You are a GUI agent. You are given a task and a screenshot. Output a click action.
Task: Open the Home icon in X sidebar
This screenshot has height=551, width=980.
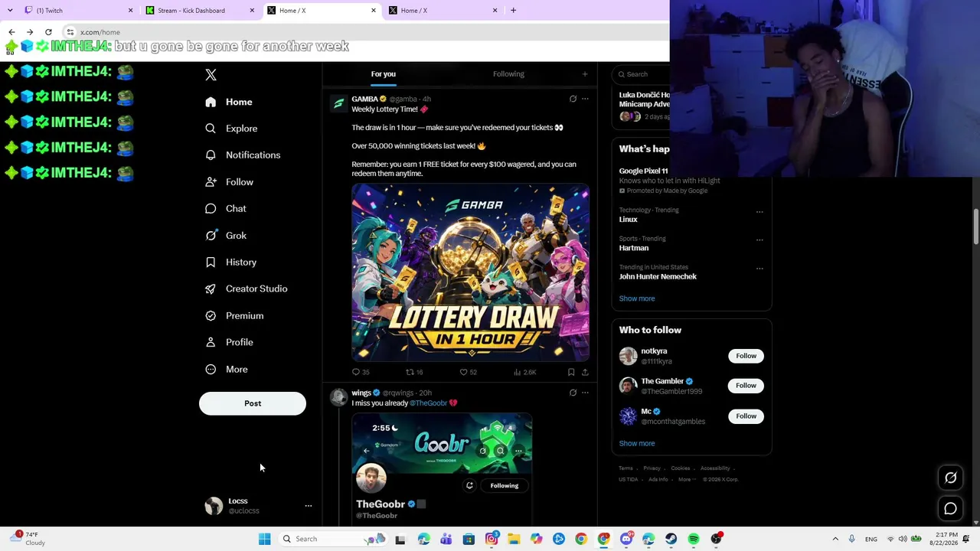(211, 102)
